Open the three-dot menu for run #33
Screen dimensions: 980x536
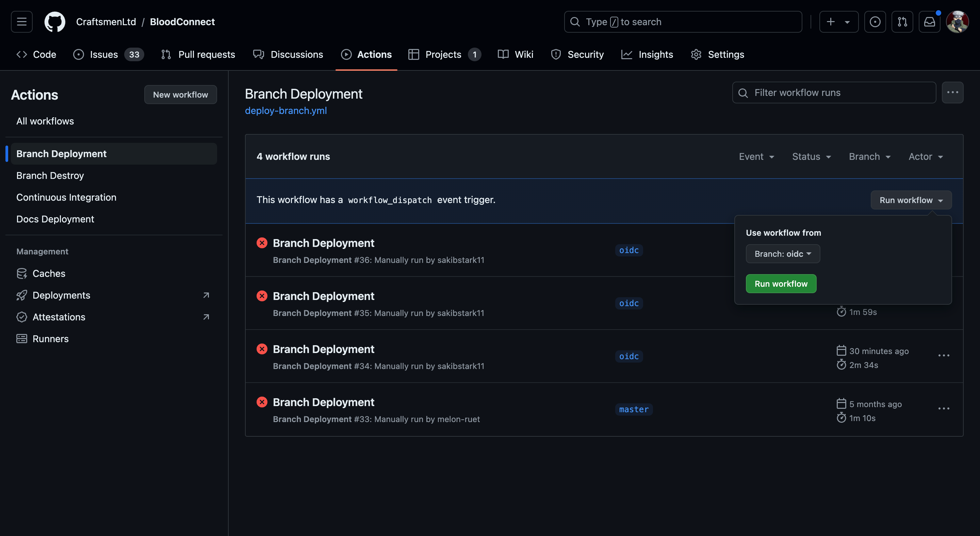(x=944, y=409)
